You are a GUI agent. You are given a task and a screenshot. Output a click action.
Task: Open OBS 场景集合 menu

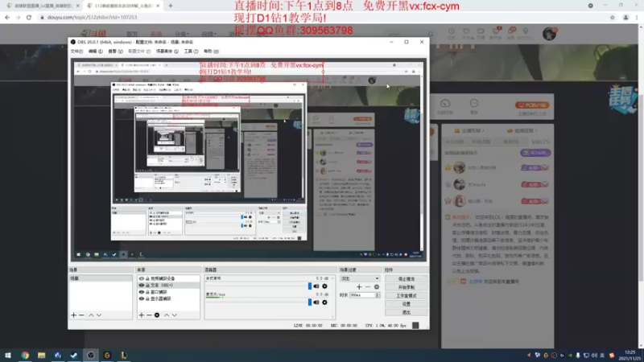[167, 51]
